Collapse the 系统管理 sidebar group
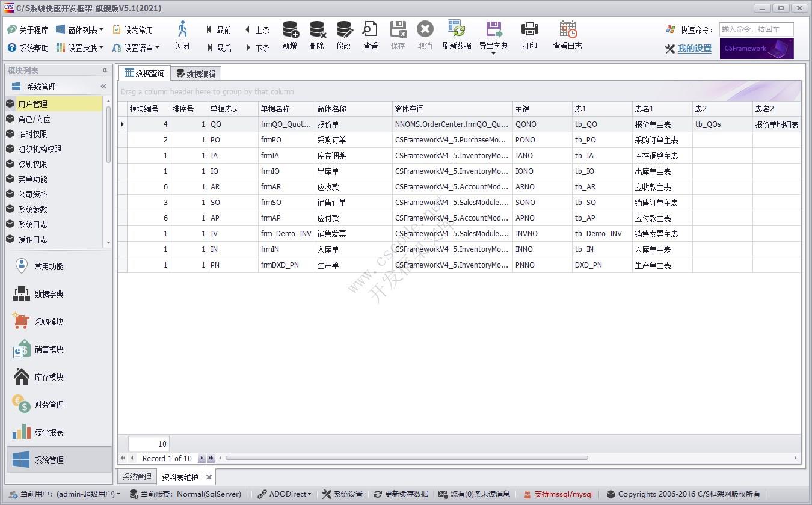Image resolution: width=812 pixels, height=505 pixels. [103, 87]
